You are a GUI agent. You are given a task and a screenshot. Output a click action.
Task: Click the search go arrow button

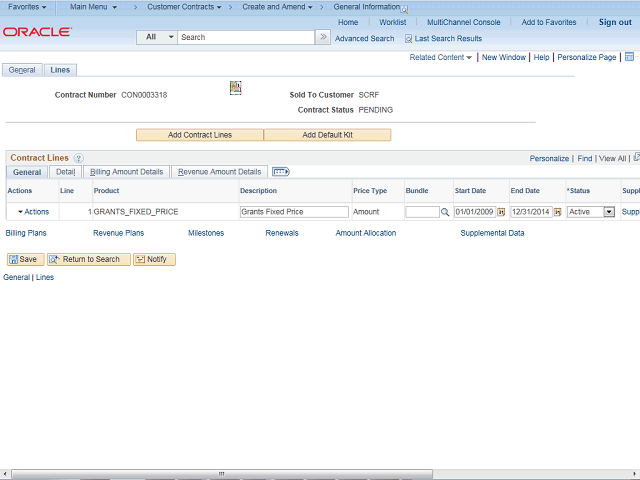click(x=323, y=37)
